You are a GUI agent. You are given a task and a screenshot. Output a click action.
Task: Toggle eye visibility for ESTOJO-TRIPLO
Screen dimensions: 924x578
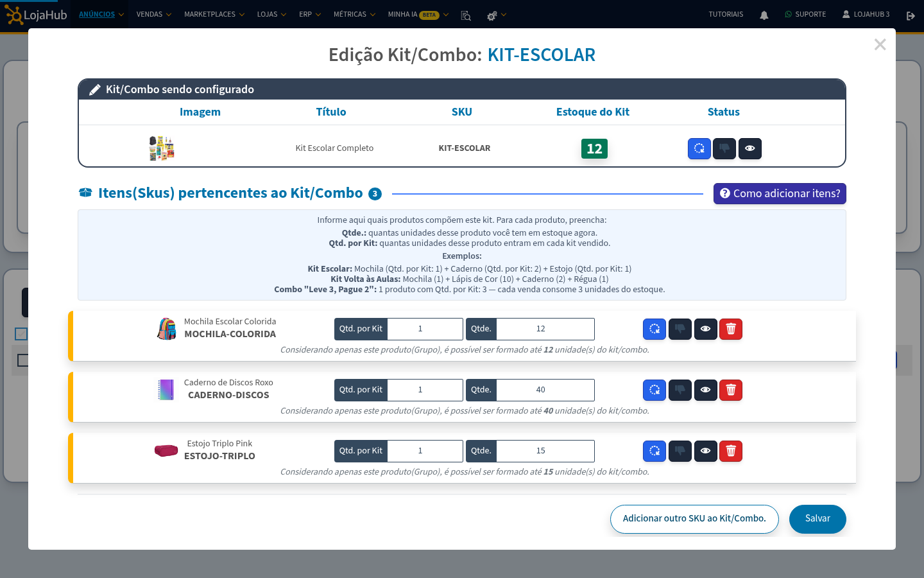tap(705, 451)
